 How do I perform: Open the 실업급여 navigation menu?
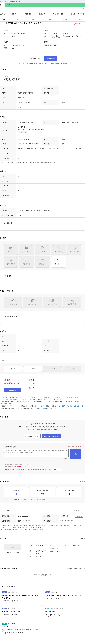42,14
